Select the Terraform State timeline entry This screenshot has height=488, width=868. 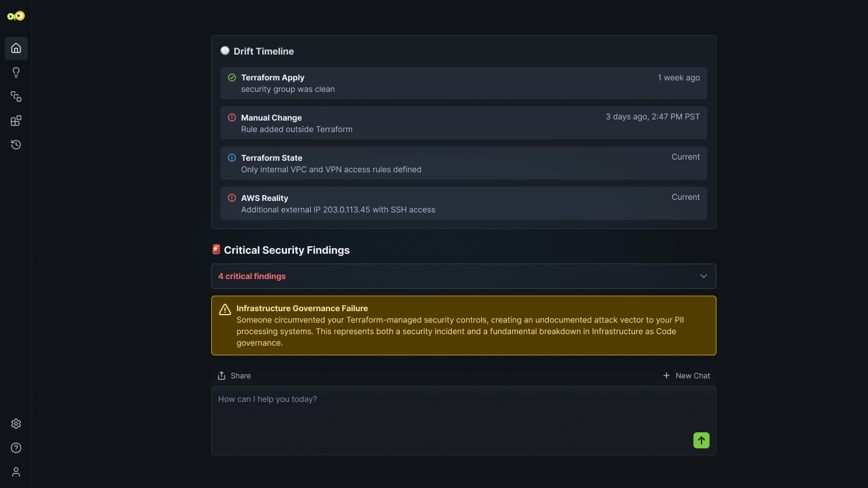(x=463, y=163)
